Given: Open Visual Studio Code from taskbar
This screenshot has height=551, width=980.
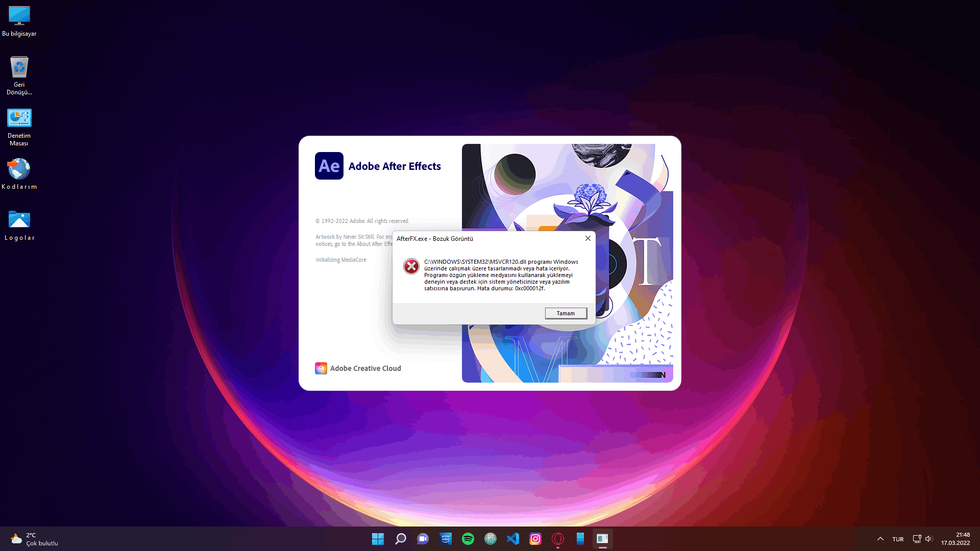Looking at the screenshot, I should pyautogui.click(x=512, y=539).
